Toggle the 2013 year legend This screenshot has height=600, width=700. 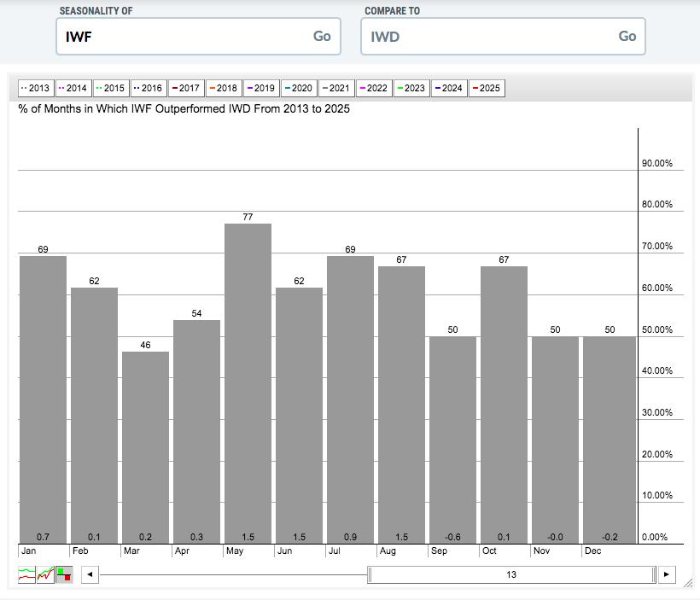36,88
